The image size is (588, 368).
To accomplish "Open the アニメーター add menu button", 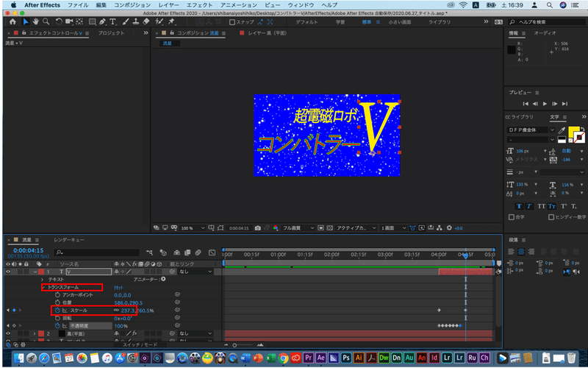I will click(163, 280).
